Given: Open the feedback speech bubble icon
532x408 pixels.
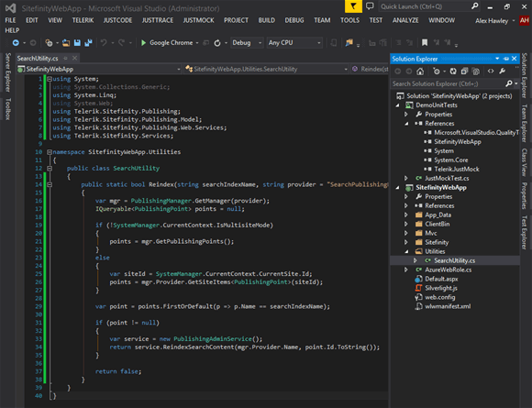Looking at the screenshot, I should pos(370,6).
